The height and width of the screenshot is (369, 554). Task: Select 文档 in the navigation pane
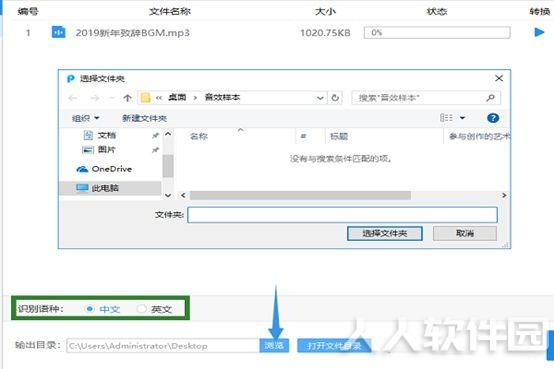tap(107, 135)
